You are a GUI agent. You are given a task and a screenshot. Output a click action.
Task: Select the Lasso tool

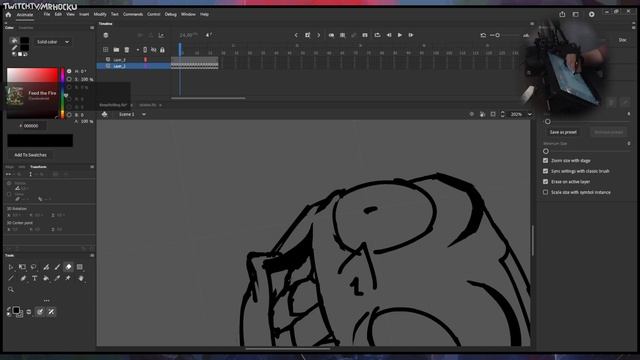tap(34, 267)
